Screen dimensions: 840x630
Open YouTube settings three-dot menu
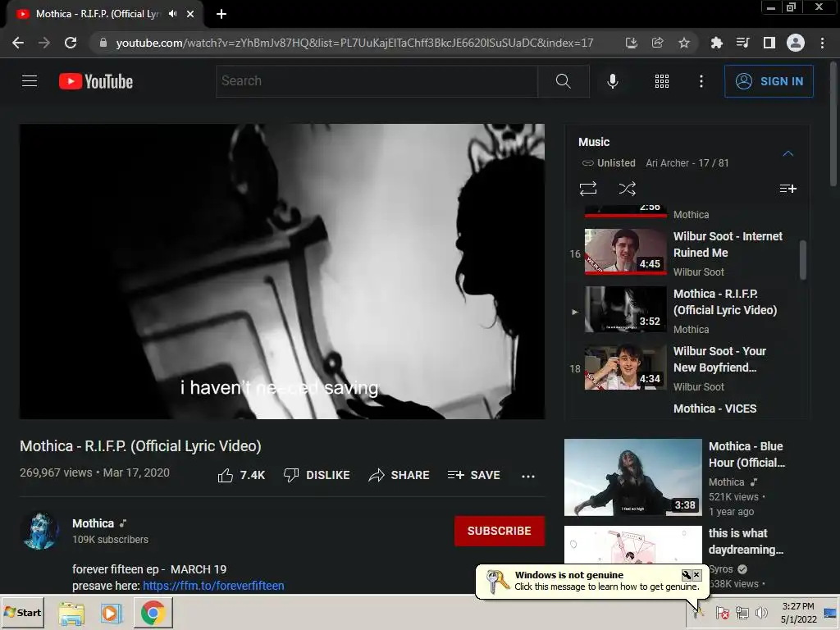tap(701, 81)
